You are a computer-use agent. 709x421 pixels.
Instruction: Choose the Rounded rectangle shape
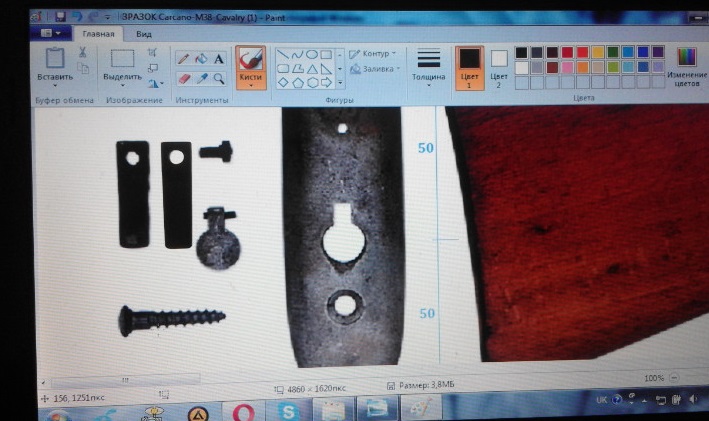pyautogui.click(x=283, y=69)
